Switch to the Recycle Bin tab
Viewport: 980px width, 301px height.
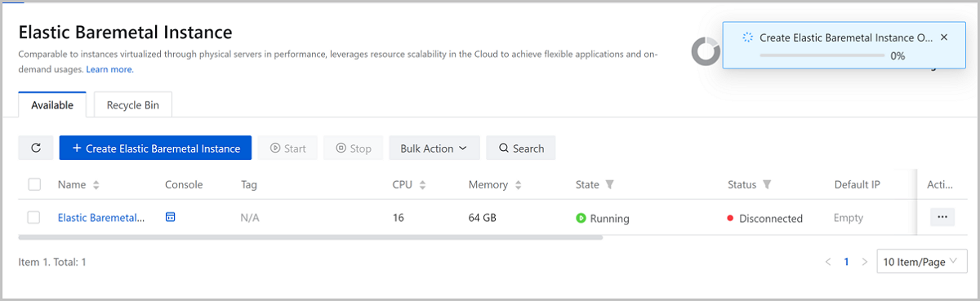[x=133, y=105]
